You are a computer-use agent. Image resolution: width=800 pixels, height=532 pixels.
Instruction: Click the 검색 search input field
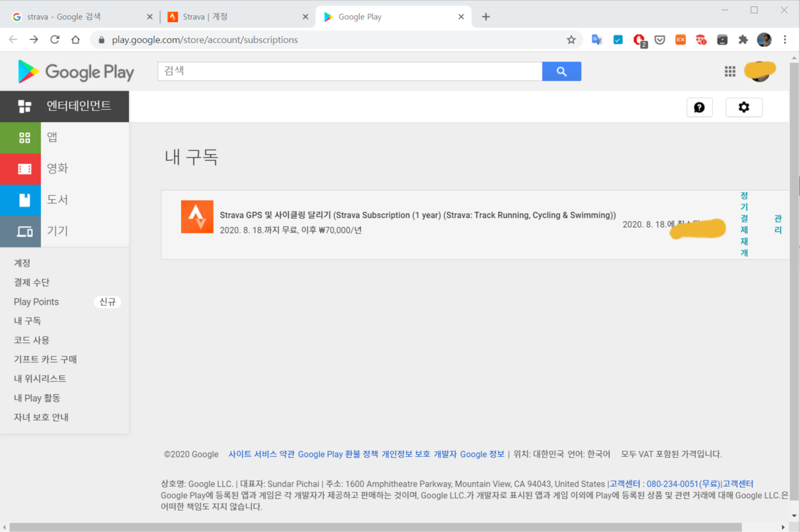click(x=350, y=71)
